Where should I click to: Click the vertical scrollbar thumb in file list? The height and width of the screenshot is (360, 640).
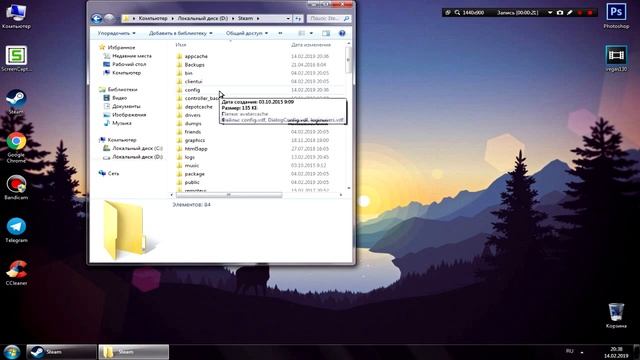click(348, 60)
